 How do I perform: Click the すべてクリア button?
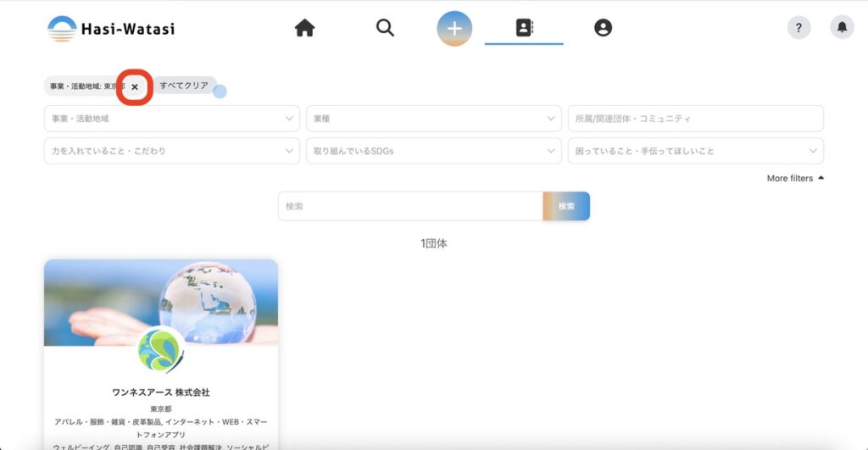pyautogui.click(x=184, y=86)
